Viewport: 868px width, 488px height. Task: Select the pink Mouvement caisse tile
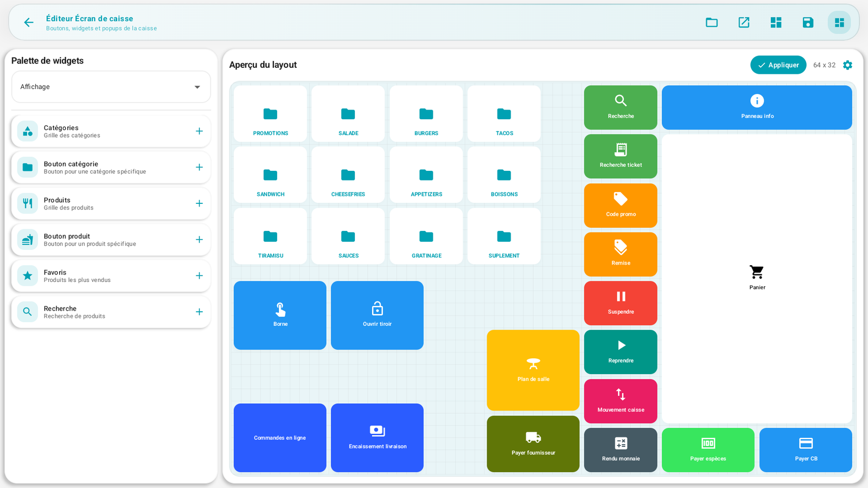(x=621, y=401)
